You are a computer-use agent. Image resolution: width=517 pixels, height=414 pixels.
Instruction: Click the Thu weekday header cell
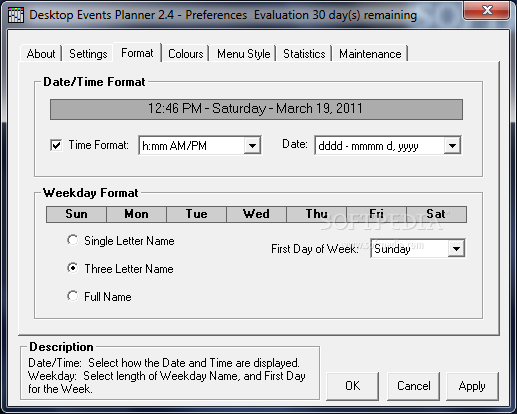(x=317, y=214)
